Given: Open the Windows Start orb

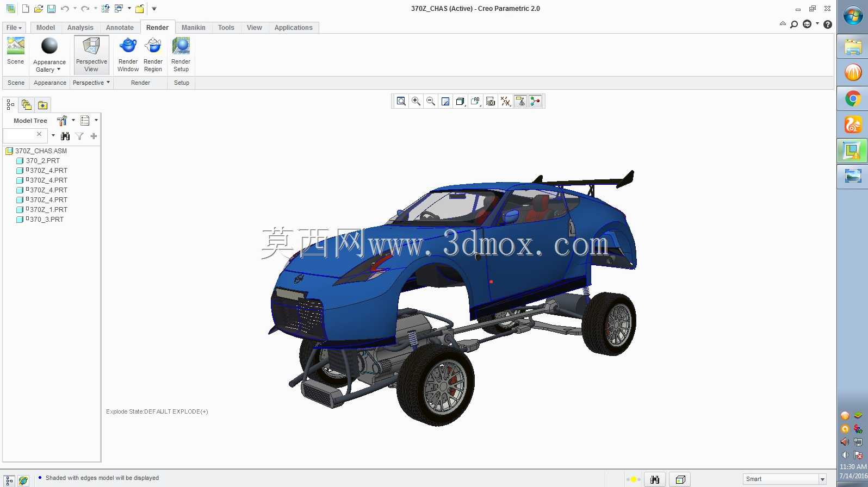Looking at the screenshot, I should [x=853, y=15].
